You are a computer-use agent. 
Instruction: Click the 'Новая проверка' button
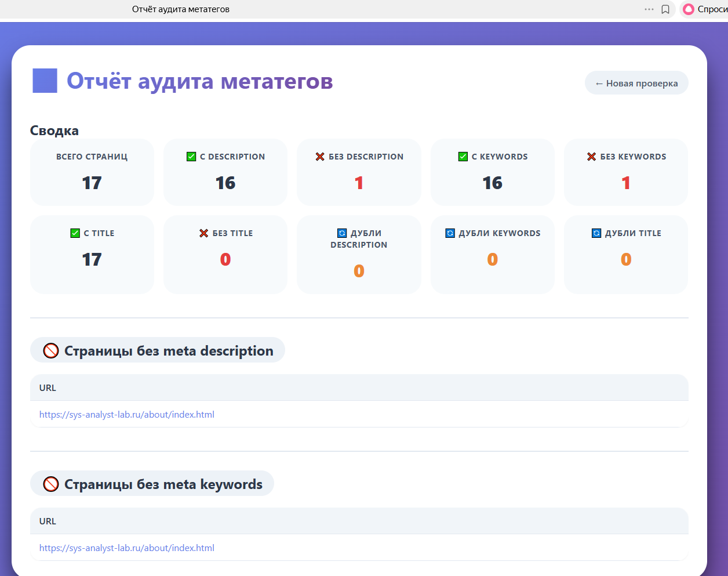[636, 83]
